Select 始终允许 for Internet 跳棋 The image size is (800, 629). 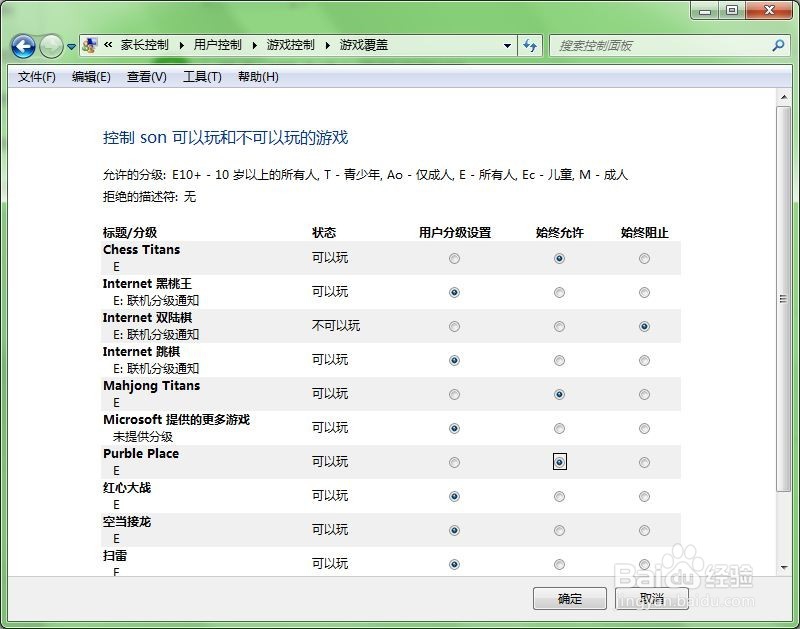[x=559, y=361]
